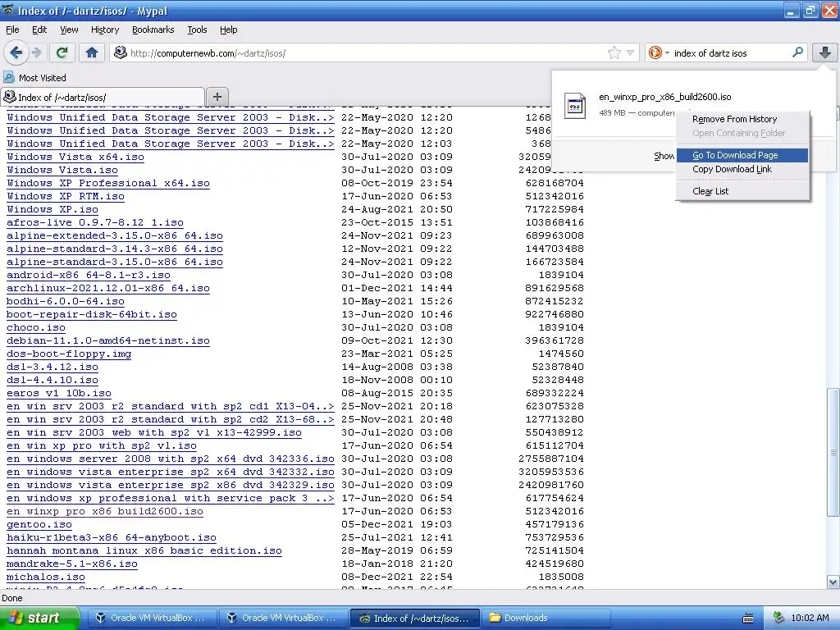Screen dimensions: 840x630
Task: Click the keyboard icon near system tray
Action: [x=748, y=618]
